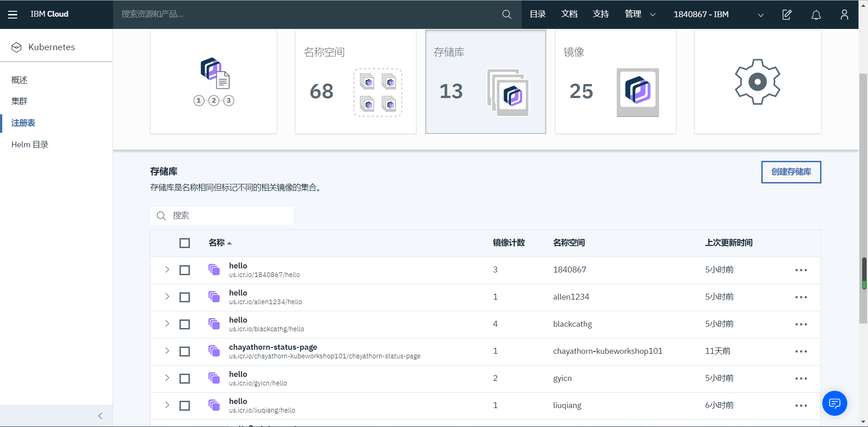868x427 pixels.
Task: Click the page vertical scrollbar thumb
Action: point(863,199)
